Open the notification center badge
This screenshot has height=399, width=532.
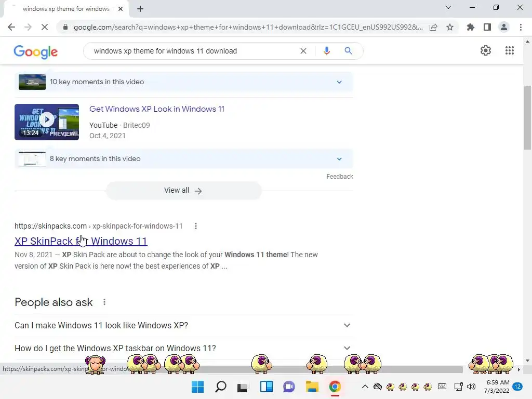518,387
